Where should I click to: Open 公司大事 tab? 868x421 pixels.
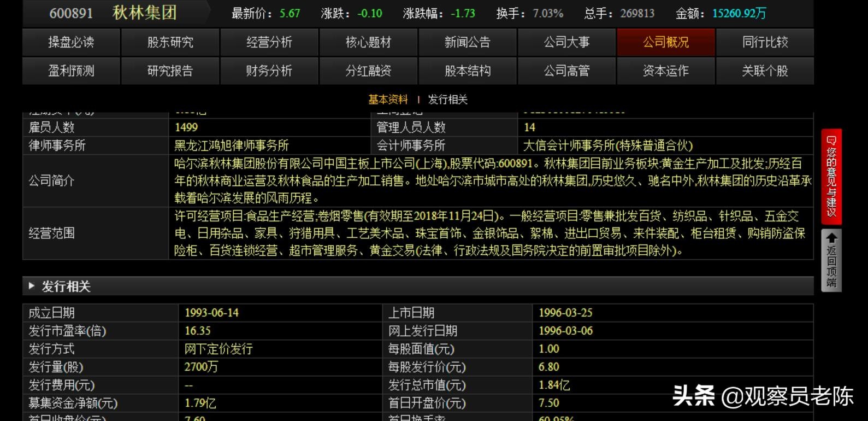click(567, 42)
